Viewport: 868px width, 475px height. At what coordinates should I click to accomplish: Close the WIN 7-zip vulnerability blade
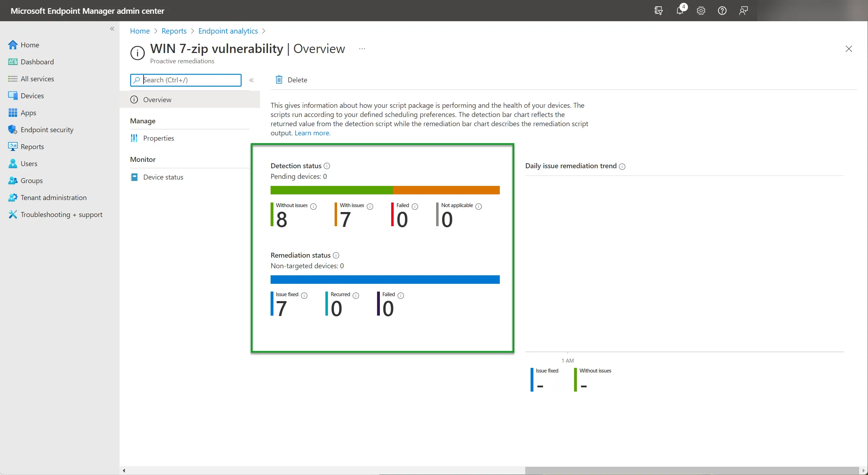tap(849, 49)
